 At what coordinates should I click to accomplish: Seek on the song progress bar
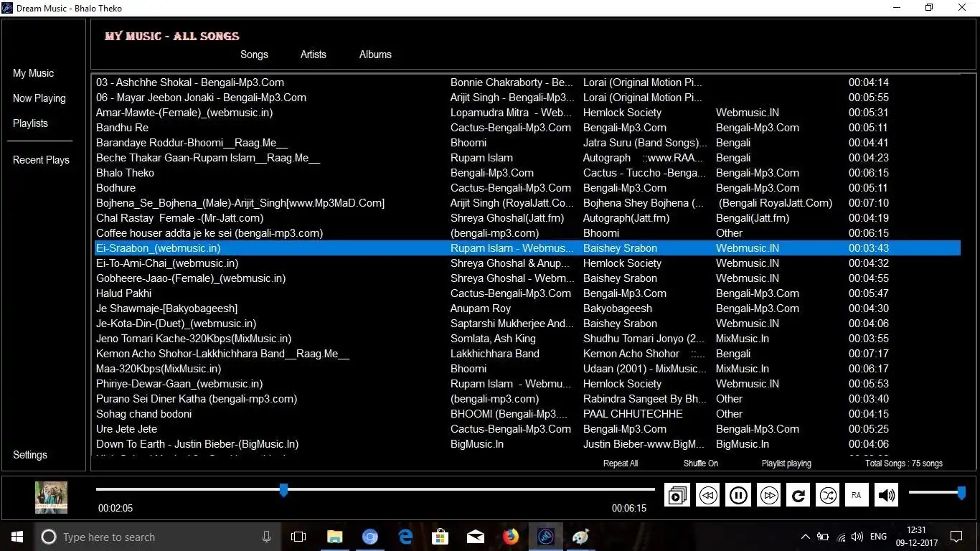pos(375,489)
